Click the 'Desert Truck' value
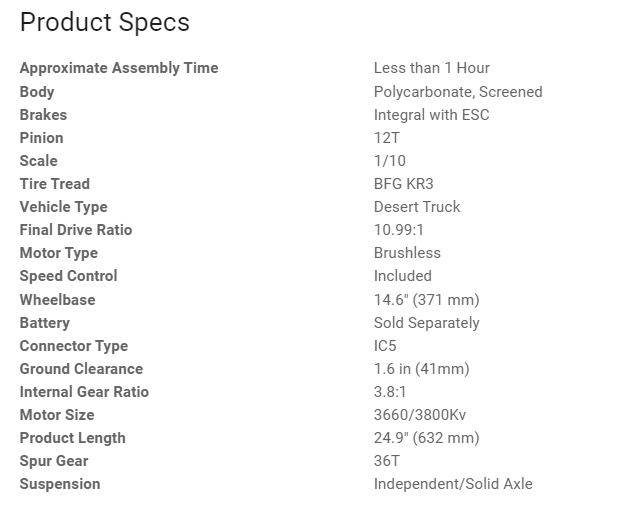This screenshot has width=639, height=529. click(417, 206)
